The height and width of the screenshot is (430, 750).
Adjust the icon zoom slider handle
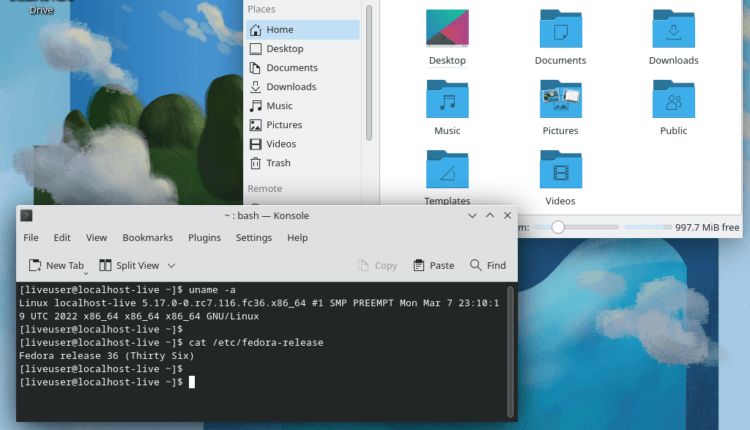pyautogui.click(x=557, y=228)
